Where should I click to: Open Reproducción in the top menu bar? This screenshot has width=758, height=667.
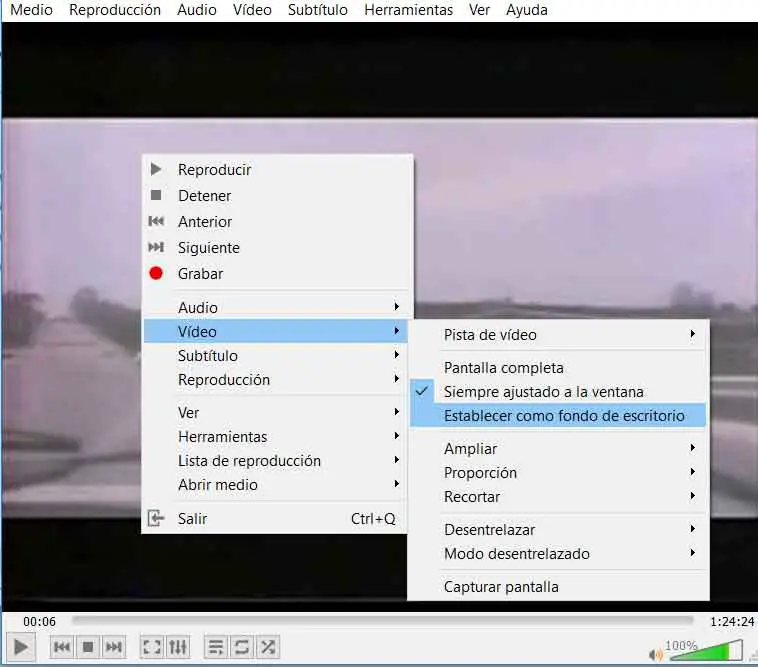coord(115,10)
